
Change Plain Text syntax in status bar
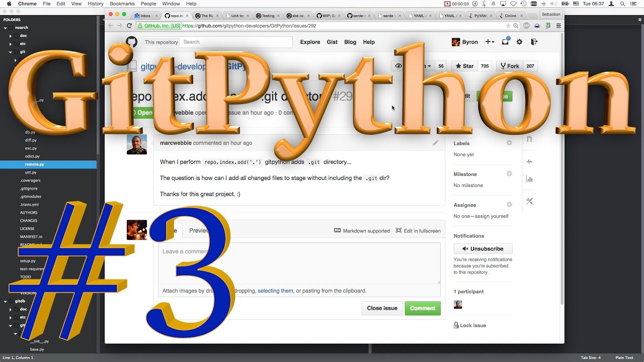coord(624,358)
